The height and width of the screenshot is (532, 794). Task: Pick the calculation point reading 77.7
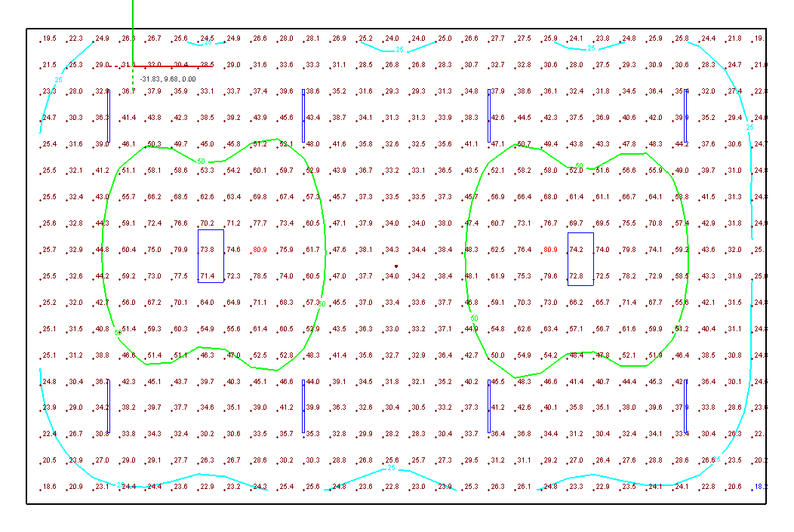click(x=260, y=223)
